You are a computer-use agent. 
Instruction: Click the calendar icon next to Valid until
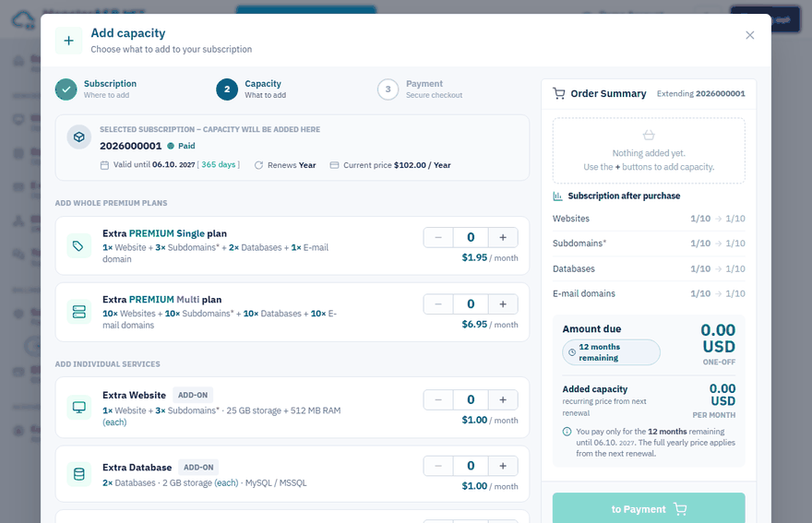point(104,165)
